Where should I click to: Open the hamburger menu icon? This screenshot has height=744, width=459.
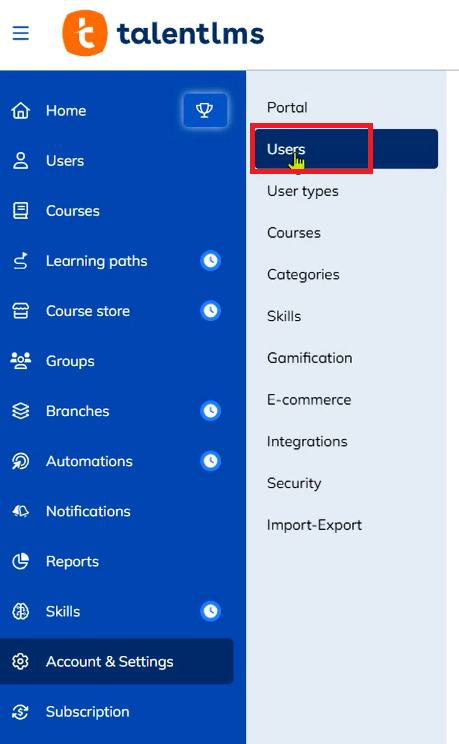pyautogui.click(x=20, y=33)
